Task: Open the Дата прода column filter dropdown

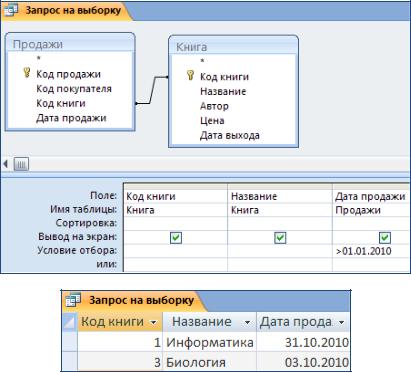Action: [341, 322]
